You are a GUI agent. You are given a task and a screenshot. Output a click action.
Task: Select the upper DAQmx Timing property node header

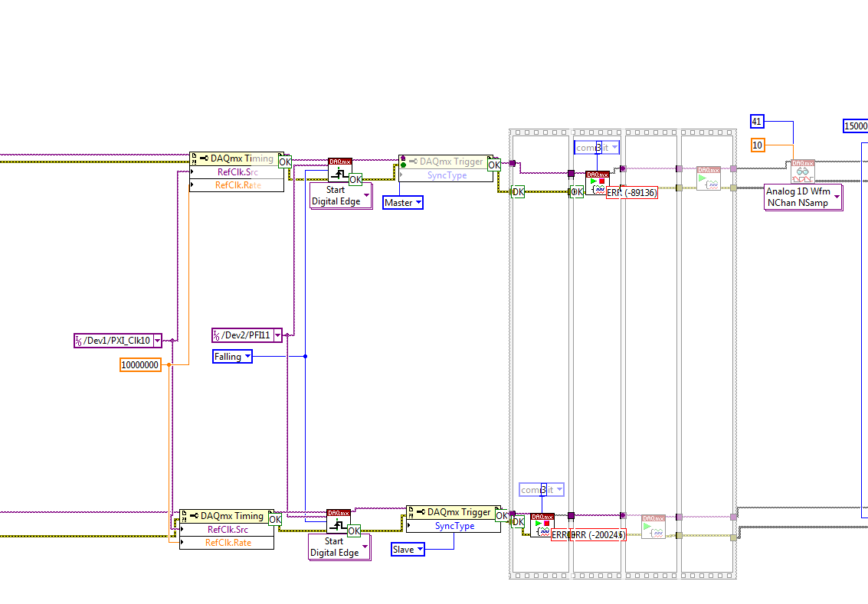point(237,158)
